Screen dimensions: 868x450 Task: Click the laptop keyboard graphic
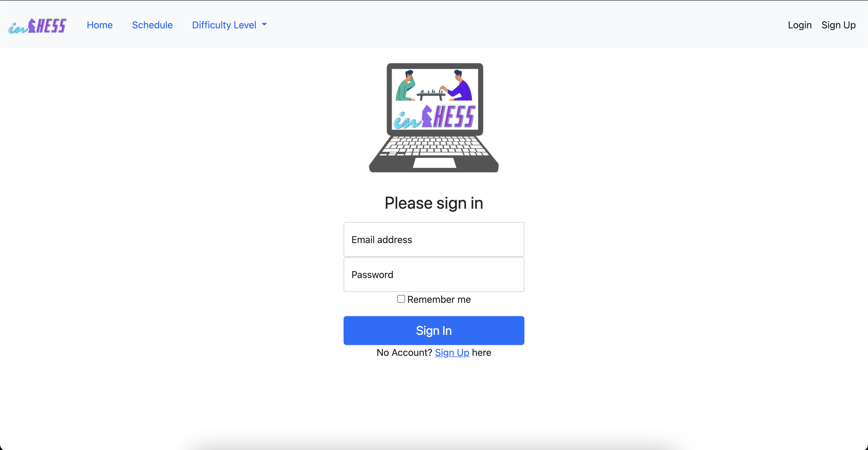[434, 146]
